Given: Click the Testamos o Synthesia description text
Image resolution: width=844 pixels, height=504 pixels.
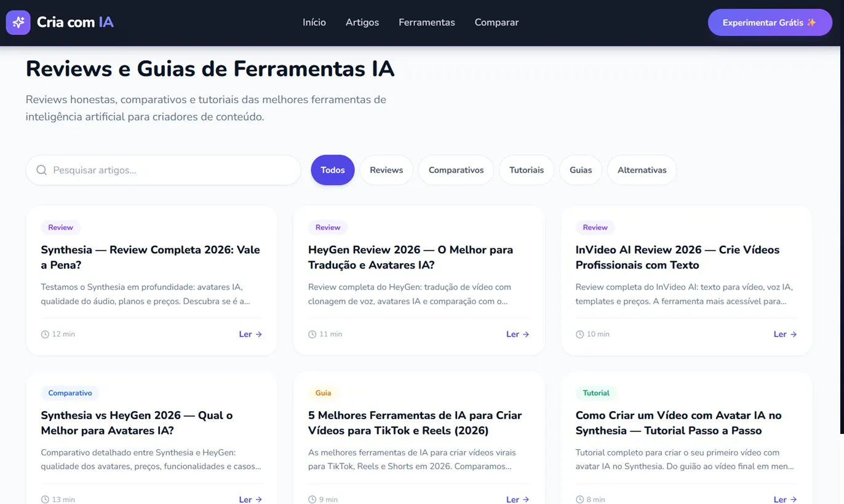Looking at the screenshot, I should point(146,294).
